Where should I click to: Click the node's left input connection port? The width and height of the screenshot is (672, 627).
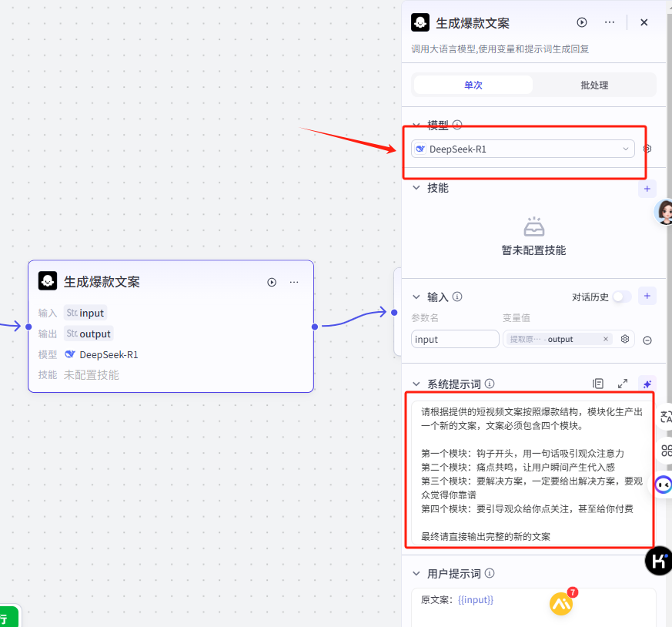pos(28,327)
